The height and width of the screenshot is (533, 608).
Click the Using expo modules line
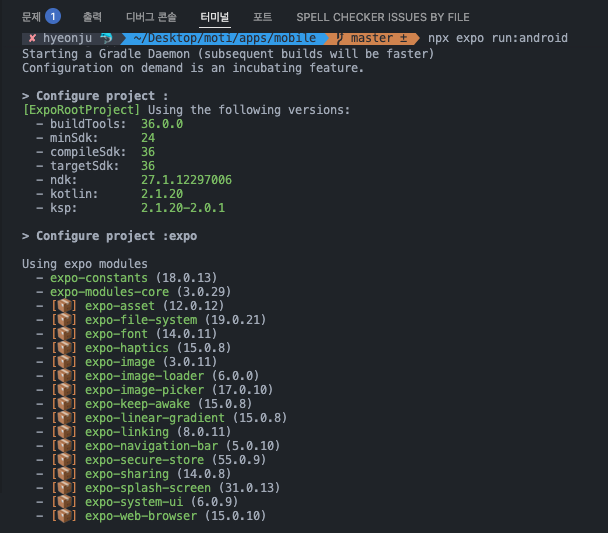click(x=85, y=264)
